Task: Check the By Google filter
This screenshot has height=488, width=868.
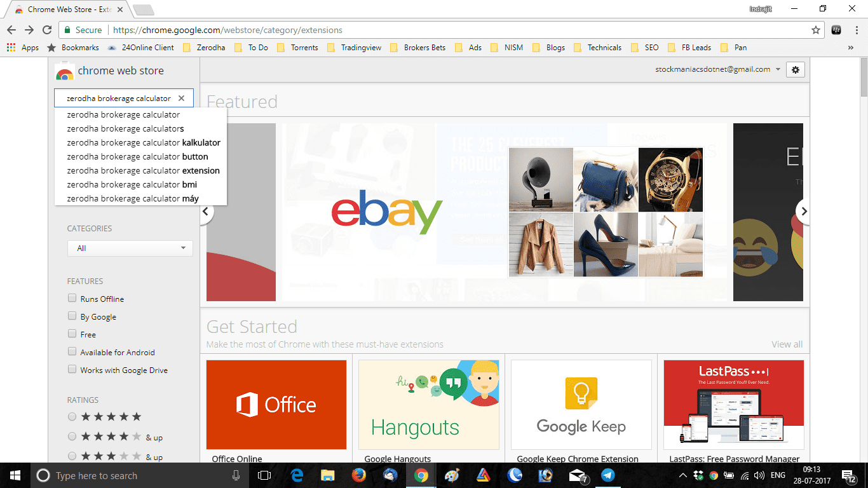Action: point(72,316)
